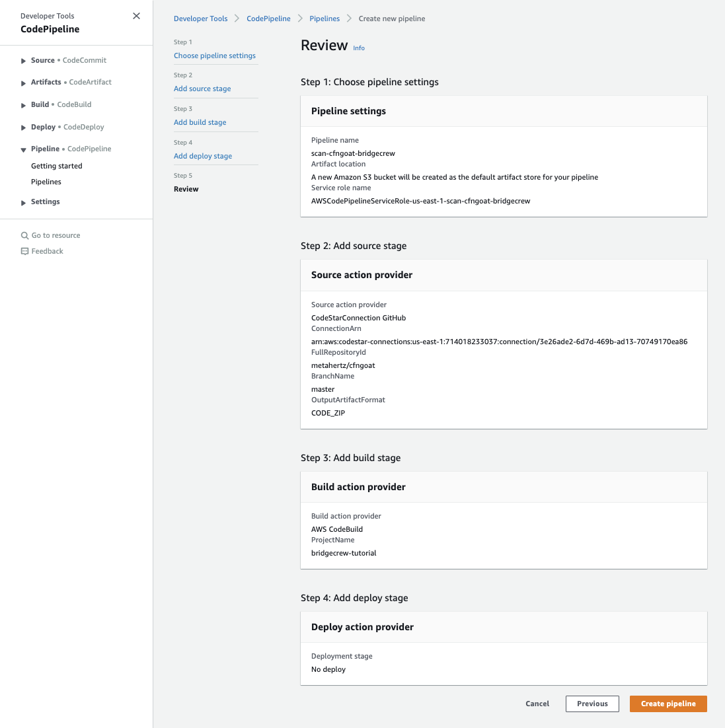Screen dimensions: 725x728
Task: Close the CodePipeline side navigation panel
Action: 136,16
